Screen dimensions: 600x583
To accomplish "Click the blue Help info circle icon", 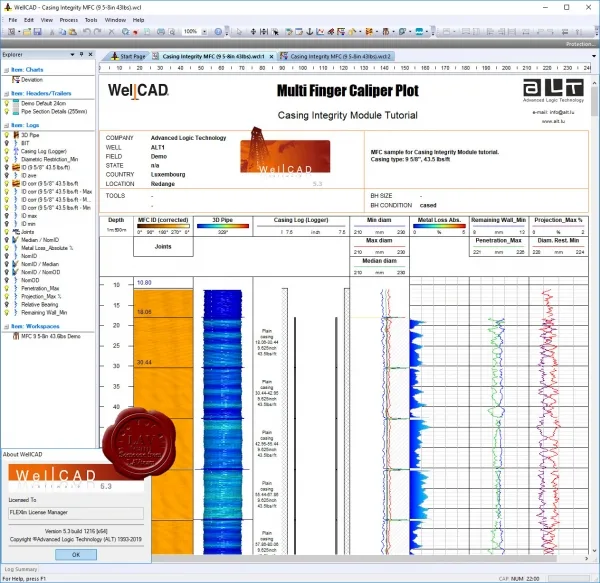I will click(x=218, y=32).
